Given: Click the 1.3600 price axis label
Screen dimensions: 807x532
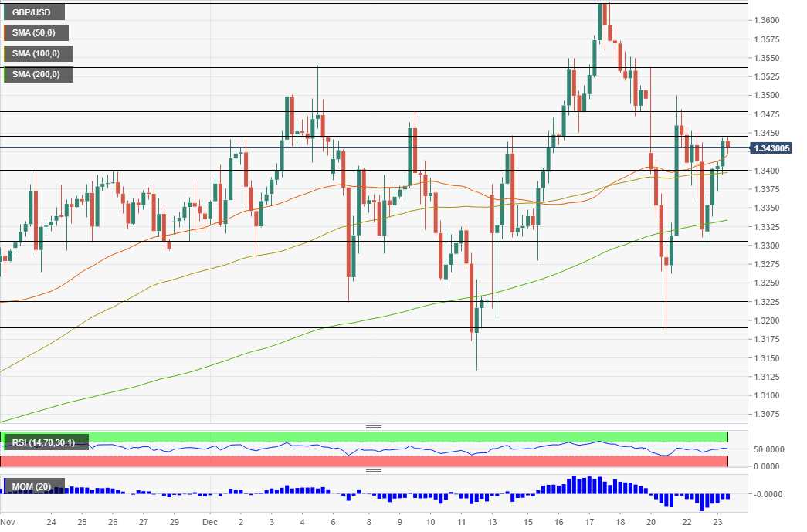Looking at the screenshot, I should tap(766, 21).
